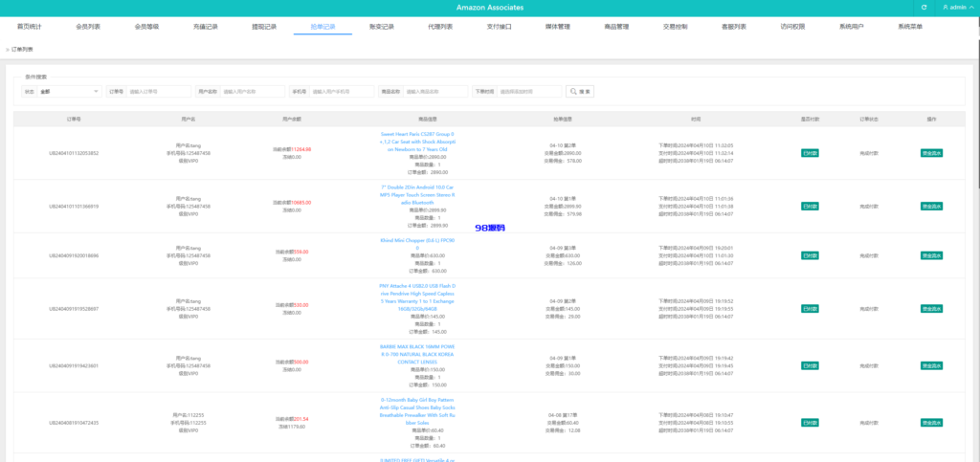Open the 支付接口 tab
The image size is (980, 462).
(x=500, y=27)
